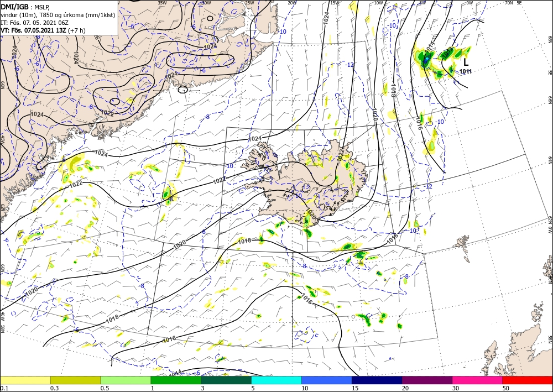Click the yellow 0.1–0.3 precipitation legend swatch

tap(25, 380)
